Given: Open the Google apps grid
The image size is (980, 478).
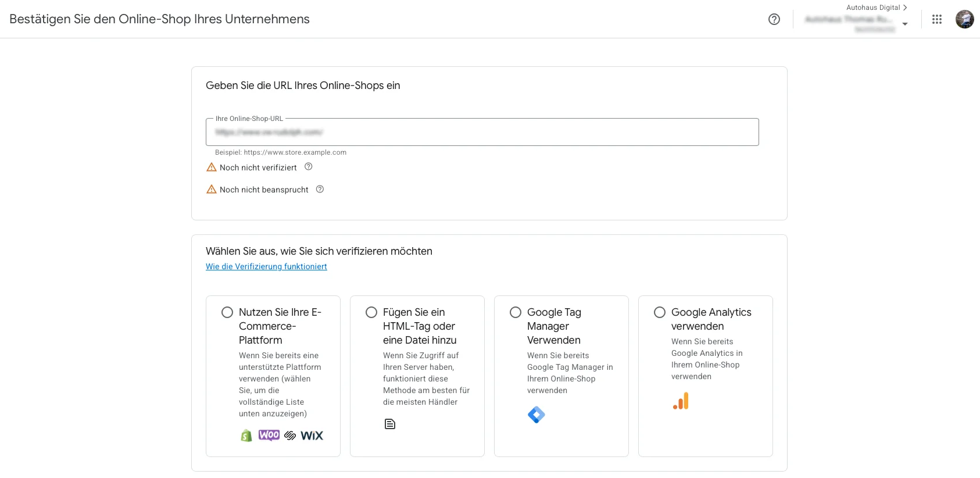Looking at the screenshot, I should point(936,19).
